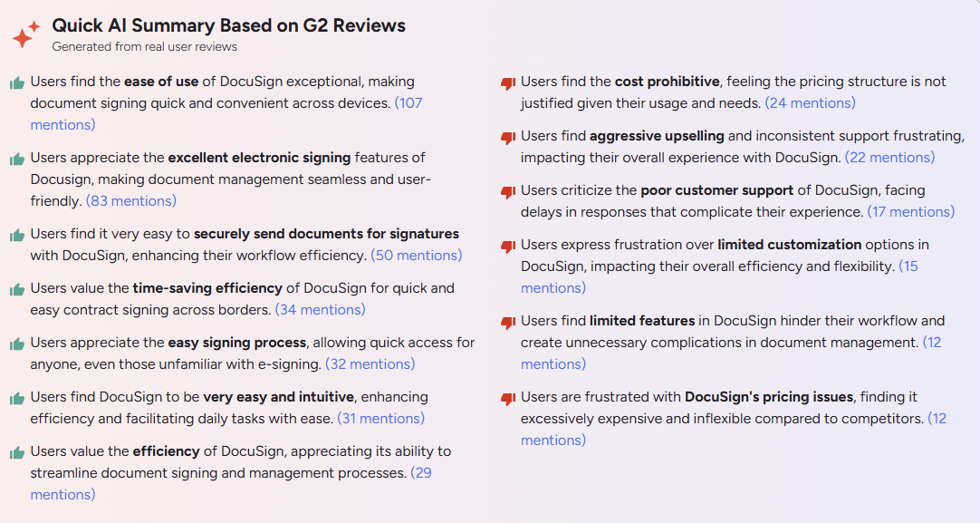The image size is (980, 523).
Task: Open the 83 mentions link for electronic signing
Action: (130, 200)
